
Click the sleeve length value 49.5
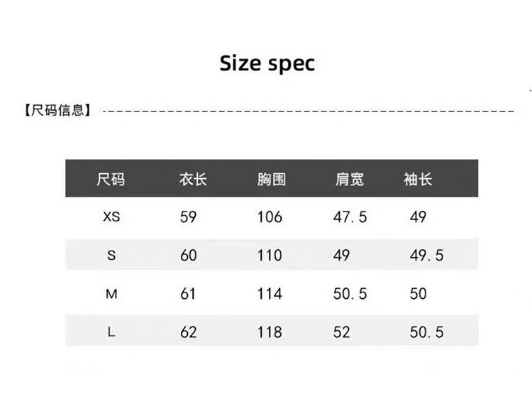point(426,256)
